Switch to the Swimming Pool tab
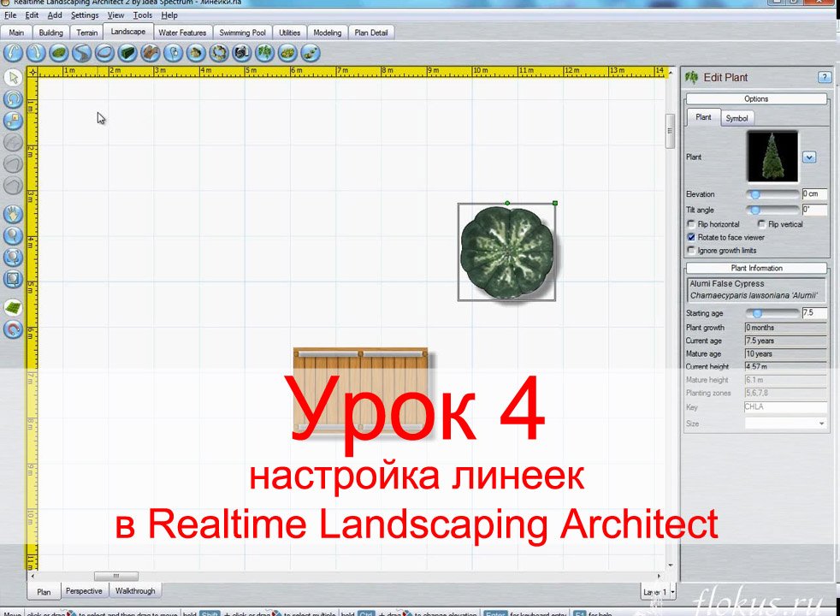This screenshot has height=616, width=840. [242, 33]
